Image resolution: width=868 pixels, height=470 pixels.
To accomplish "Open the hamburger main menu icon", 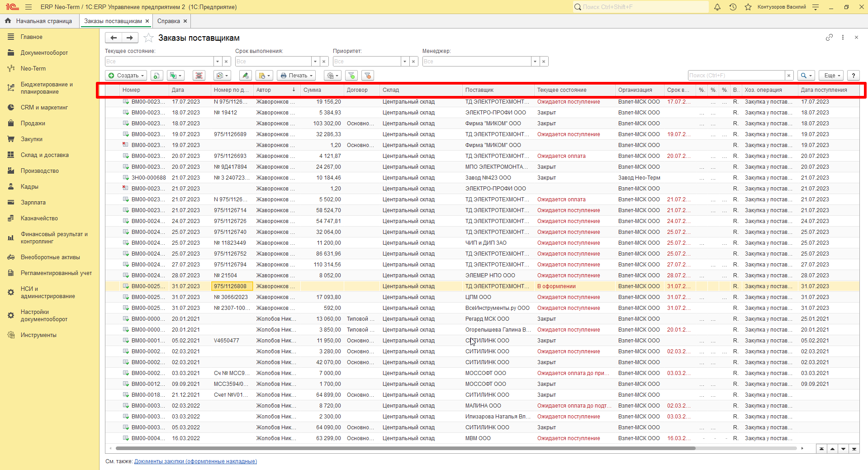I will (x=28, y=7).
